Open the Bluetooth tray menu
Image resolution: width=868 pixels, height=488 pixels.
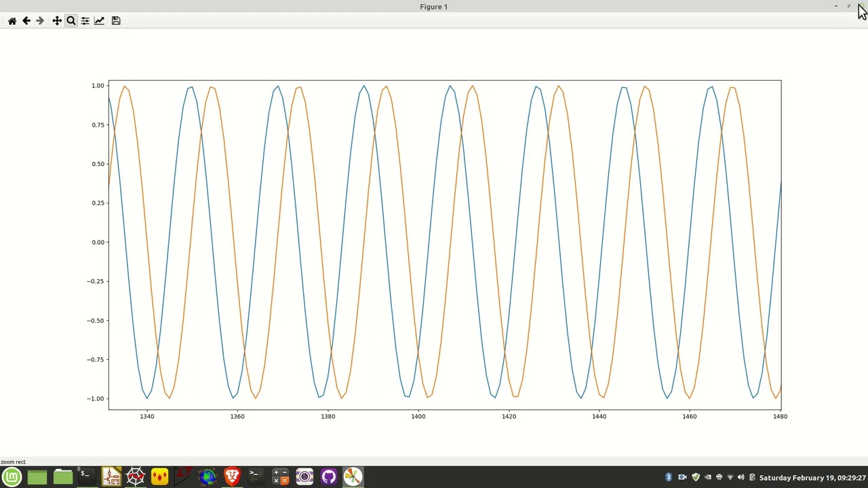[669, 477]
